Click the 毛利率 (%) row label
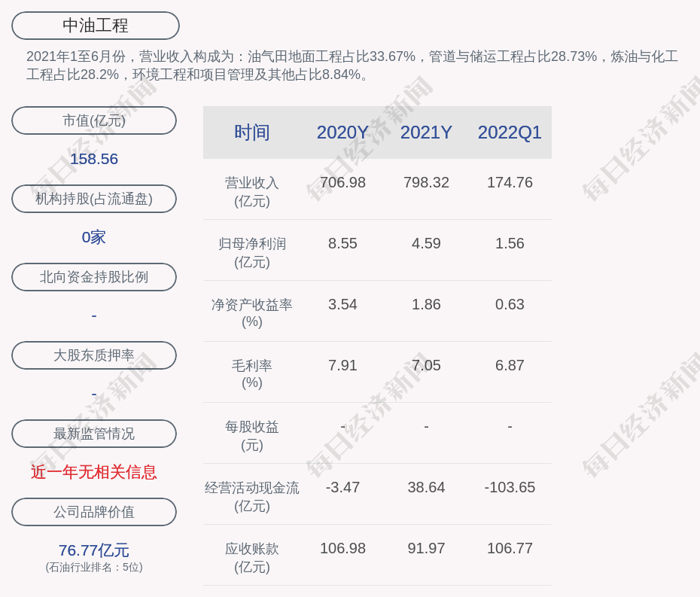The height and width of the screenshot is (597, 700). tap(252, 373)
